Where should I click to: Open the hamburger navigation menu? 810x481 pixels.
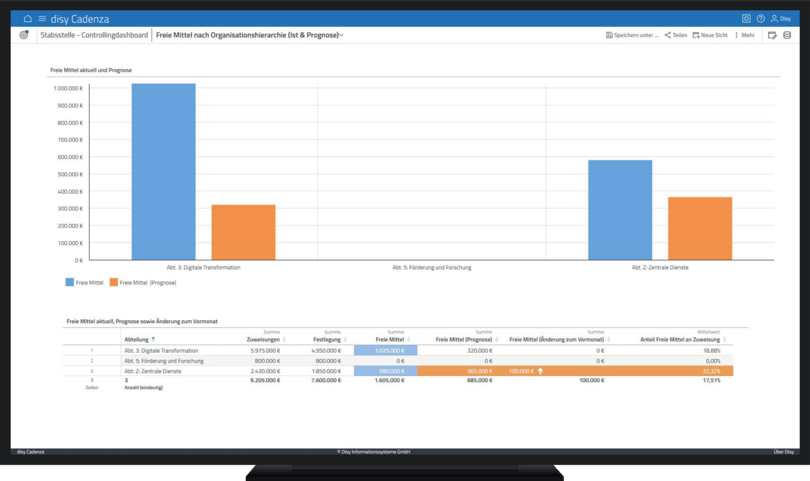pyautogui.click(x=42, y=18)
